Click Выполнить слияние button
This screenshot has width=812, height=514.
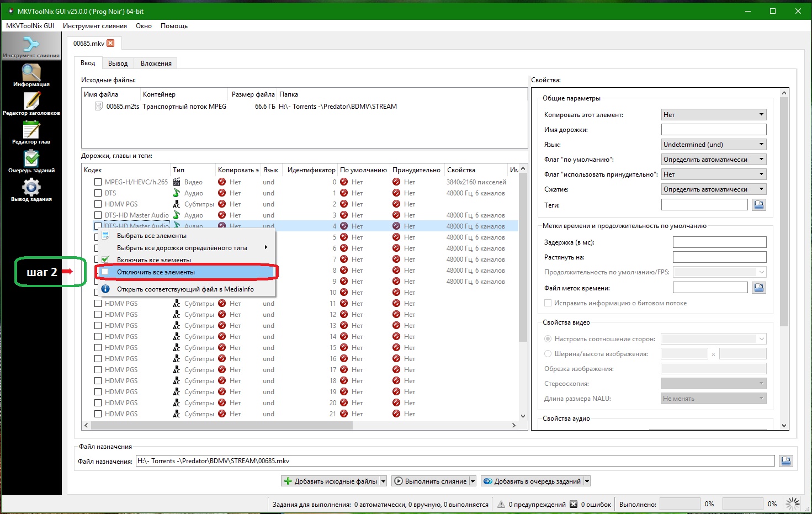pyautogui.click(x=431, y=481)
